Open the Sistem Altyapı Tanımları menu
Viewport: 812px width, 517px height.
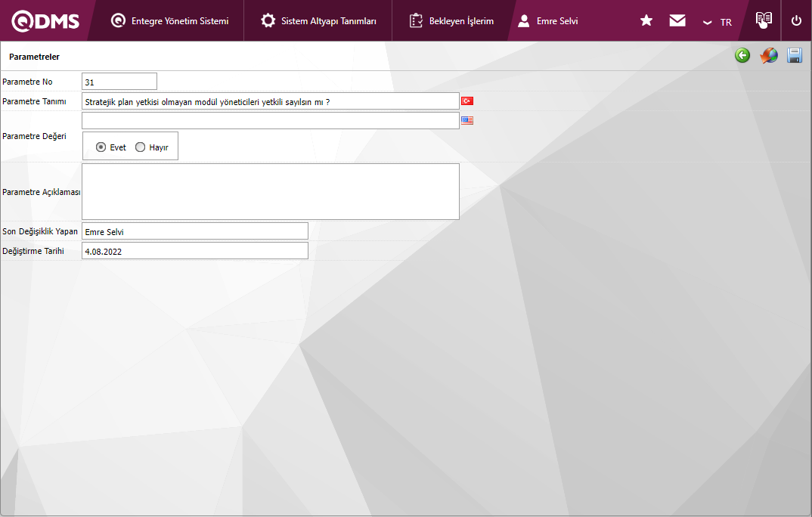318,20
